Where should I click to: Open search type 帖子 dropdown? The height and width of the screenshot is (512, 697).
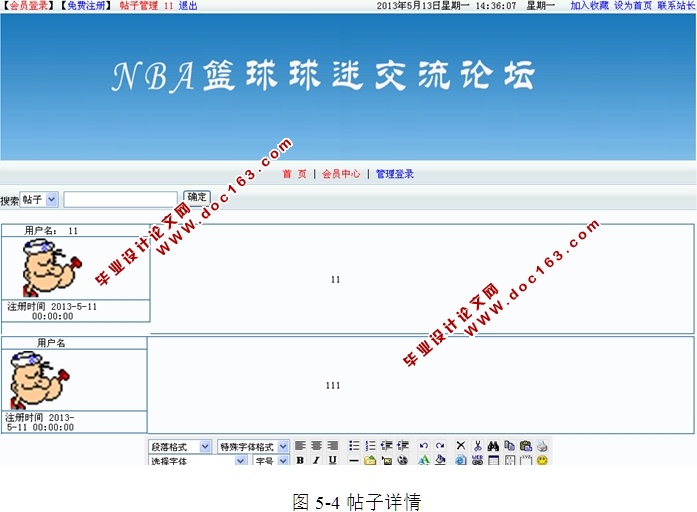(39, 200)
